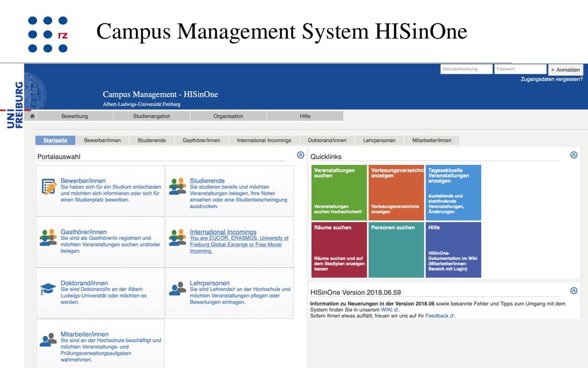
Task: Click the Bewerber/innen pencil document icon
Action: 49,187
